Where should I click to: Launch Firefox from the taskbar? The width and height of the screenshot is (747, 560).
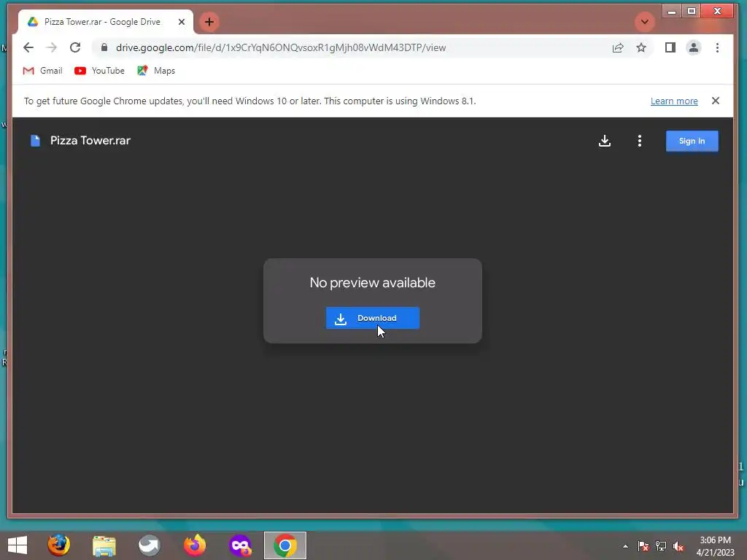click(194, 545)
